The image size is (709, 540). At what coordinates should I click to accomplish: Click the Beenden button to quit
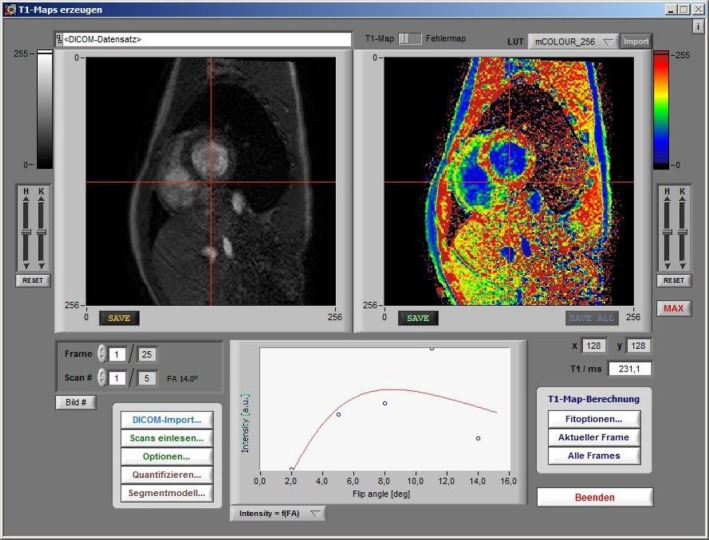pyautogui.click(x=595, y=497)
